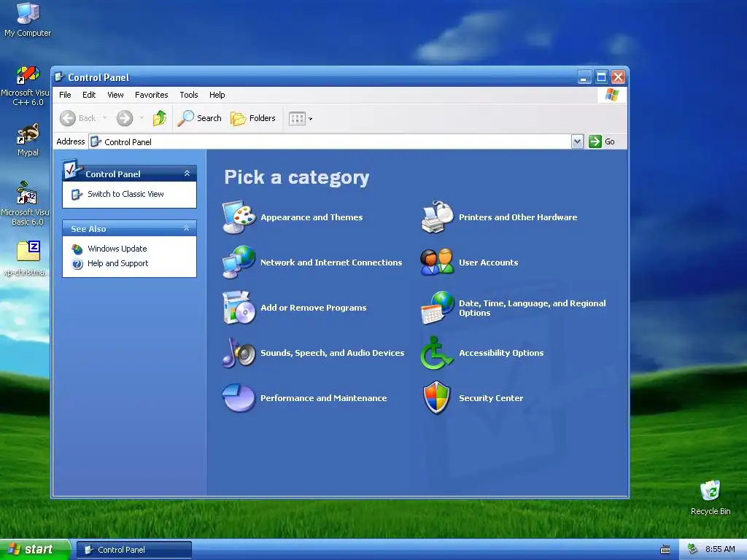Click the Control Panel window title bar
The width and height of the screenshot is (747, 560).
314,77
